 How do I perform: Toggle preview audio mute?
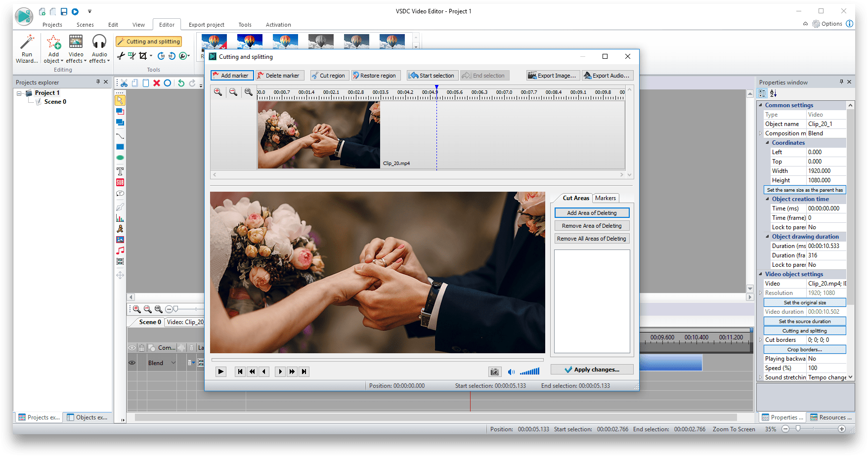(x=511, y=372)
